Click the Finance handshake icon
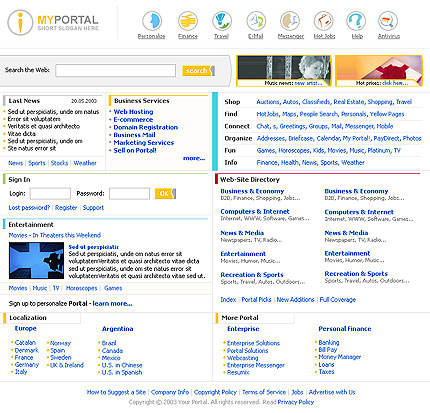This screenshot has height=413, width=430. coord(188,21)
